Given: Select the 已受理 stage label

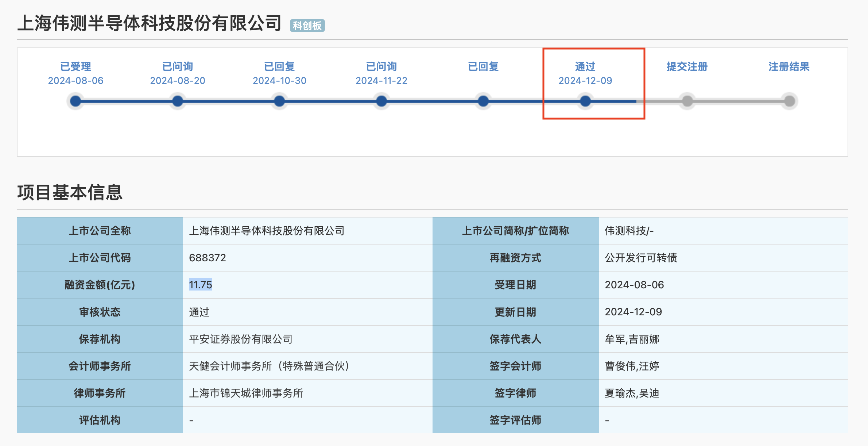Looking at the screenshot, I should click(x=75, y=66).
